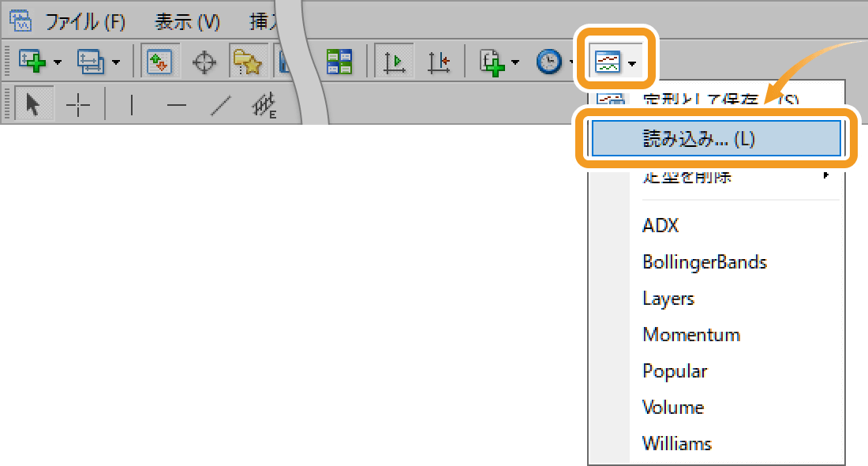Select the horizontal line tool
Screen dimensions: 868x466
(x=177, y=104)
